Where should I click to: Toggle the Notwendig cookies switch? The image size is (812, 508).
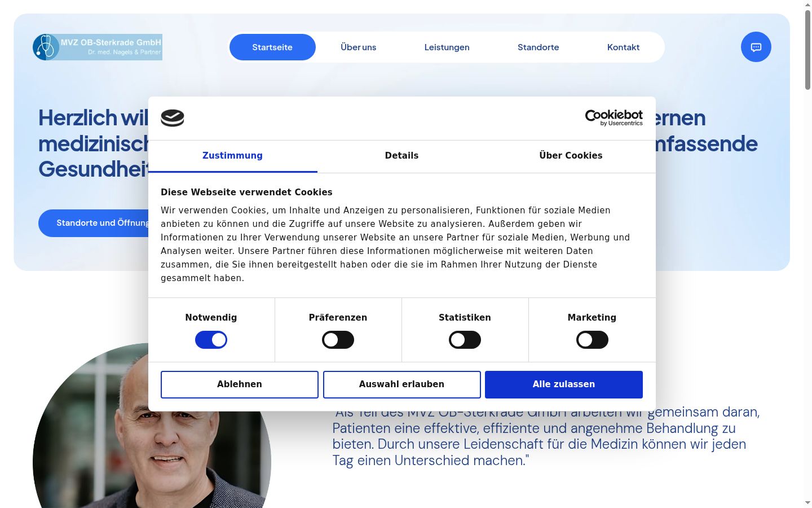pyautogui.click(x=211, y=340)
